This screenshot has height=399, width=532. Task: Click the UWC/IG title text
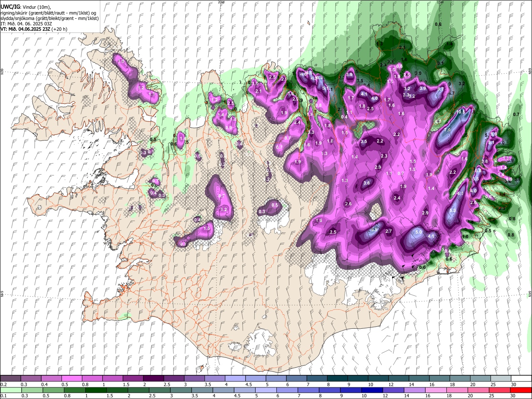(x=10, y=7)
